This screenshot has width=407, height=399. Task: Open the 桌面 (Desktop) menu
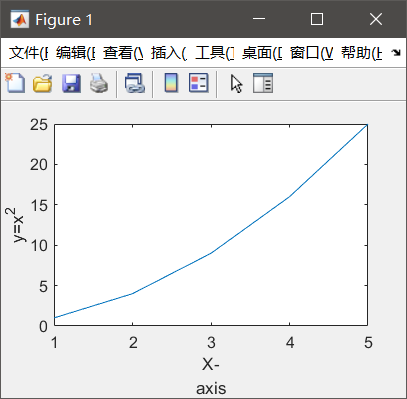(262, 53)
